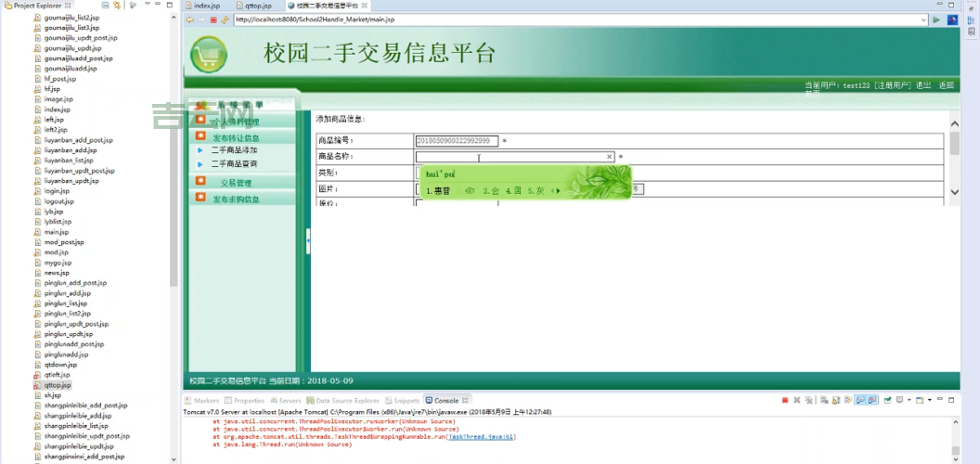Screen dimensions: 980x464
Task: Open TaskThread.java:61 link in Console
Action: pos(482,436)
